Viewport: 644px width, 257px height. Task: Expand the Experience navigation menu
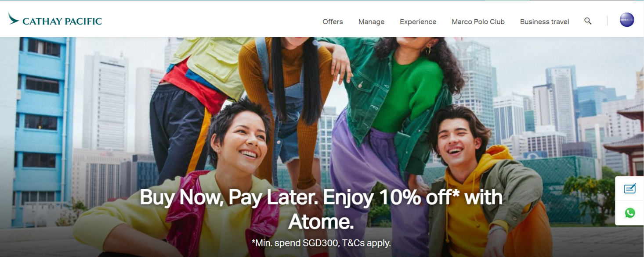point(418,21)
